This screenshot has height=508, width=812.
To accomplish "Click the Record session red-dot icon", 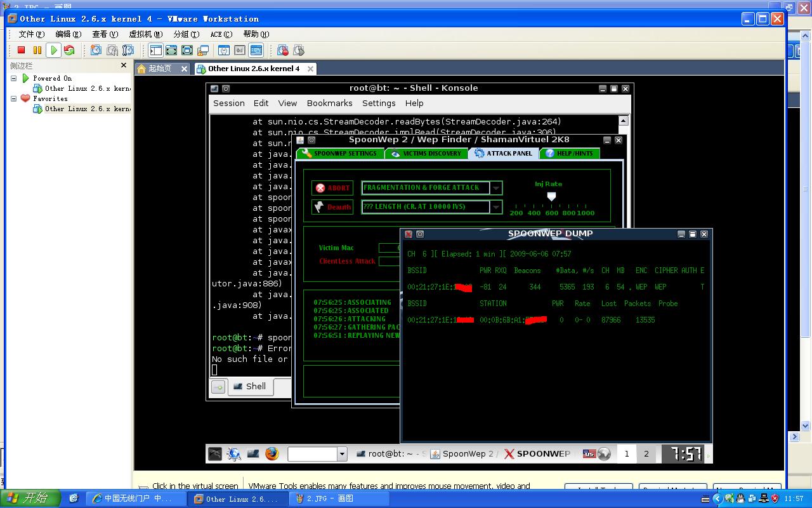I will [x=283, y=50].
